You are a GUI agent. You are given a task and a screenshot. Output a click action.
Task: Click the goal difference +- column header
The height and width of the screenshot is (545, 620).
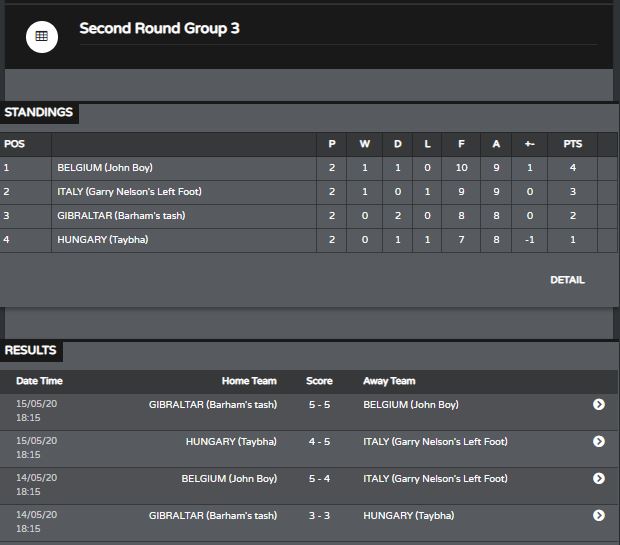(529, 144)
